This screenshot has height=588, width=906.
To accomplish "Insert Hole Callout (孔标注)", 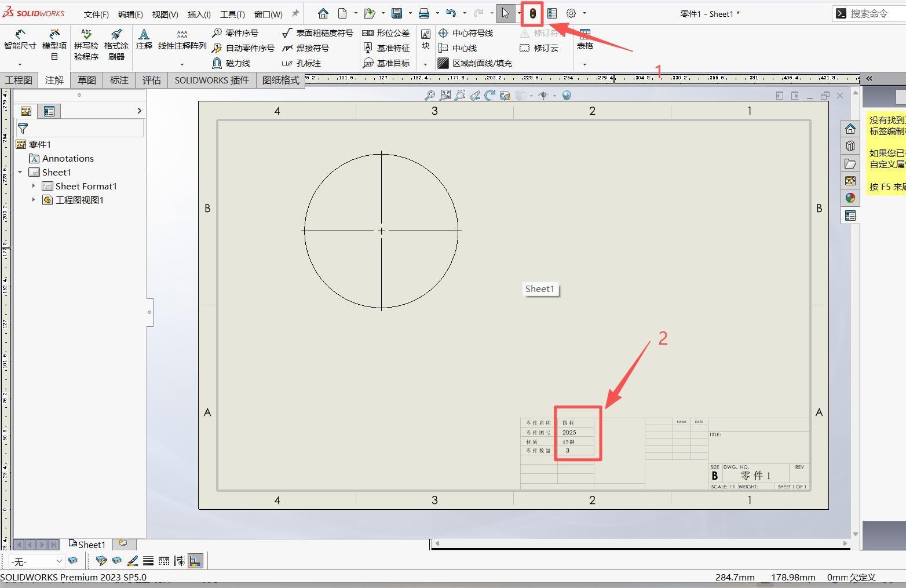I will point(301,63).
